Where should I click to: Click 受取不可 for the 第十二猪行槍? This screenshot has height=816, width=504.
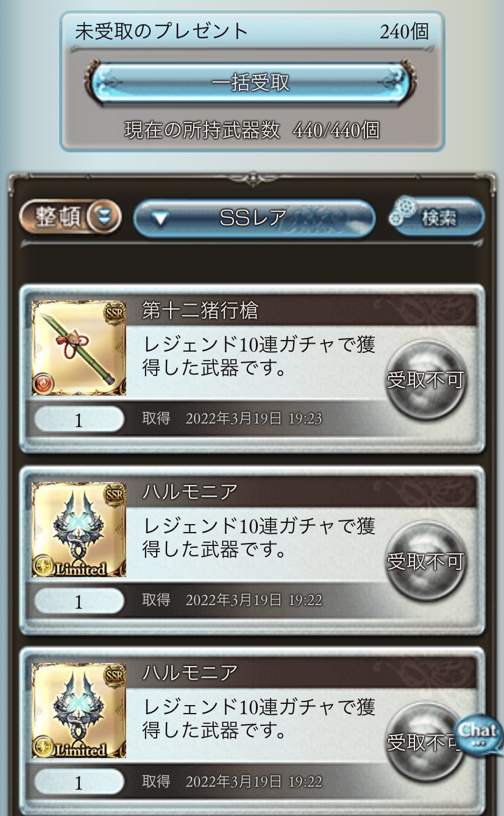click(x=426, y=380)
